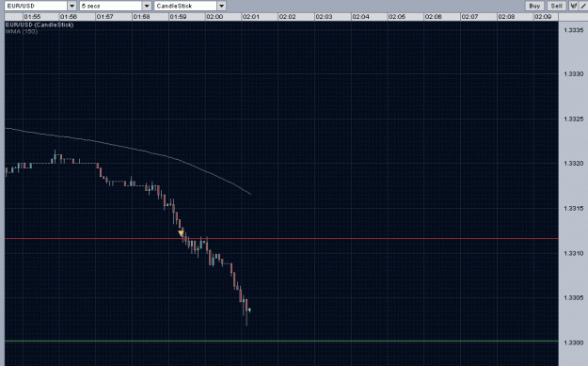The image size is (588, 366).
Task: Click the 01:58 time axis label
Action: point(142,17)
